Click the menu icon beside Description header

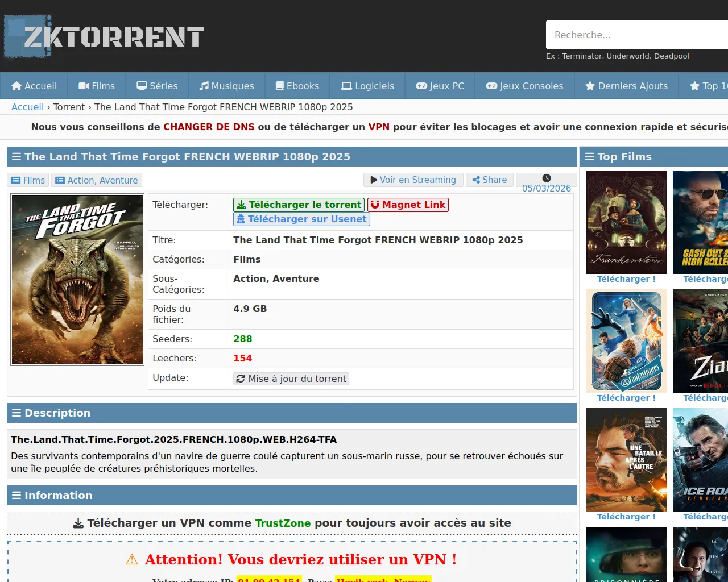click(16, 413)
